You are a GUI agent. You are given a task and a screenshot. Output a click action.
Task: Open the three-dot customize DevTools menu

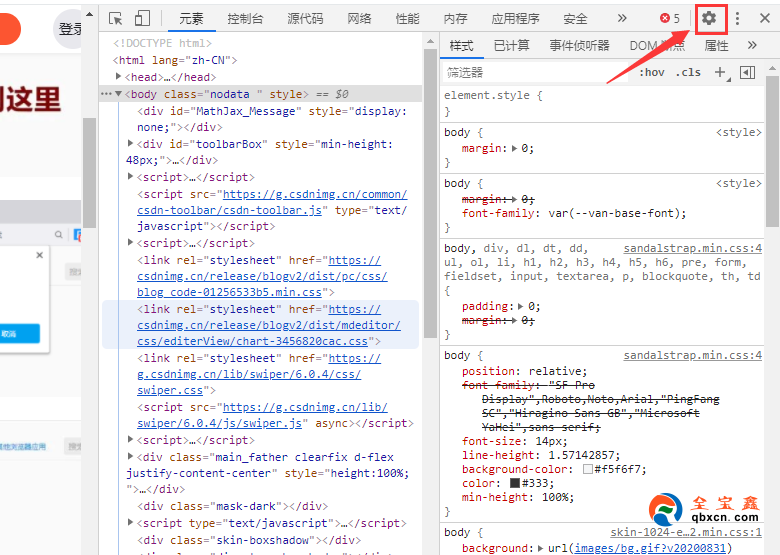click(737, 18)
